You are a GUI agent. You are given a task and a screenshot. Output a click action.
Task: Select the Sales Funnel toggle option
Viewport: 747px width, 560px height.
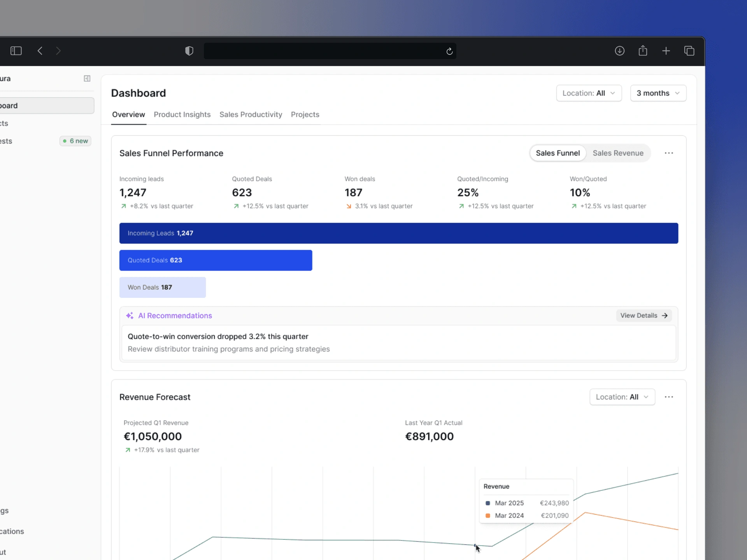pos(558,153)
